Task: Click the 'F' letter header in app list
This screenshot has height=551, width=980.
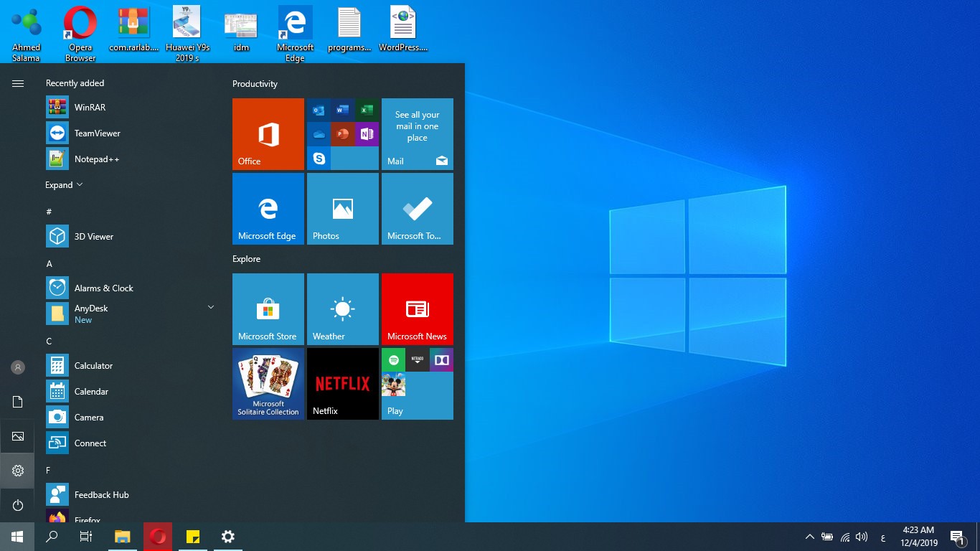Action: coord(48,471)
